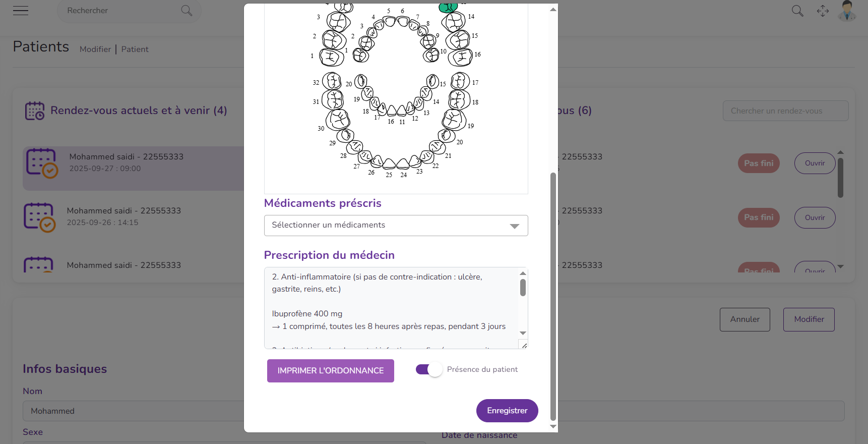Open the Sélectionner un médicaments dropdown
This screenshot has width=868, height=444.
tap(396, 226)
